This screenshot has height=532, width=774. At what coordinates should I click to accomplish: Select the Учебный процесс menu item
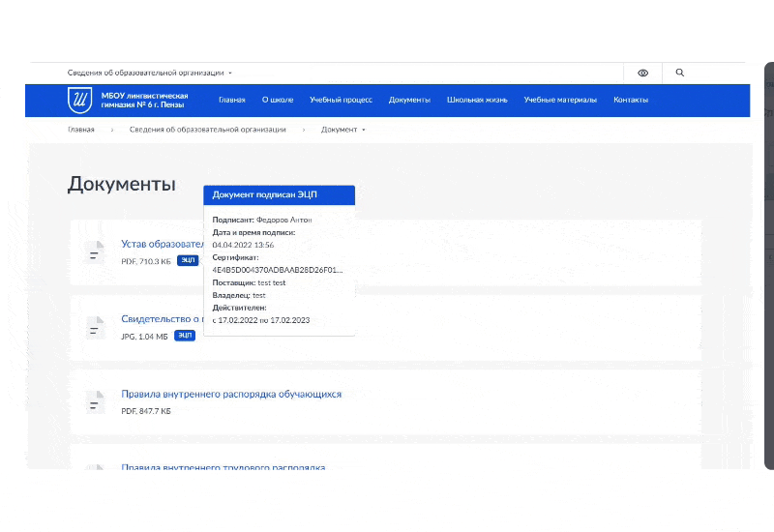[342, 100]
